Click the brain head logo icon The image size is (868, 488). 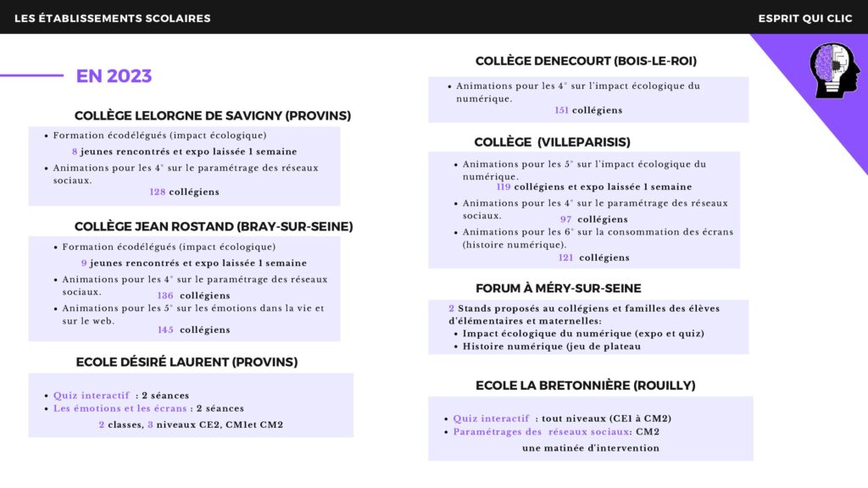click(835, 71)
